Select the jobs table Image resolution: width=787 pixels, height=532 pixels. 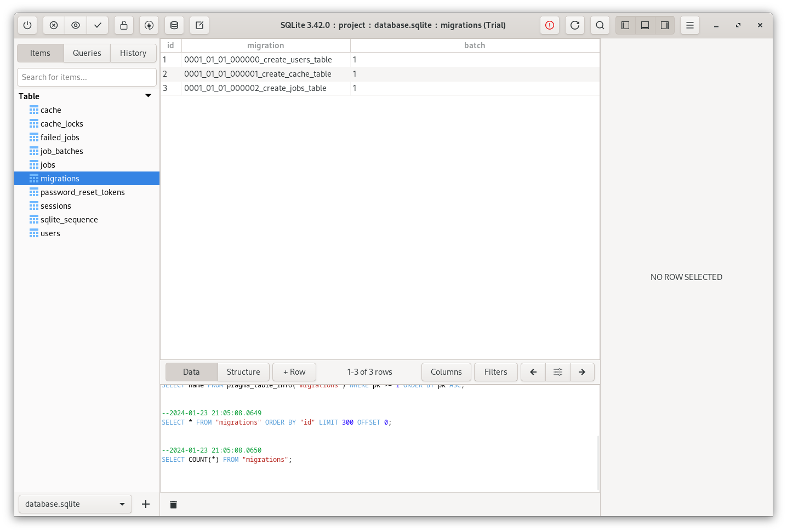pos(87,165)
